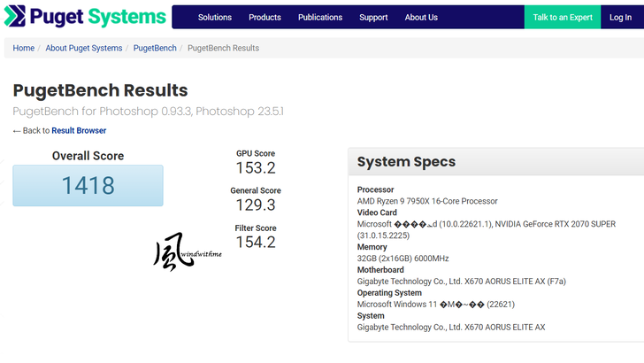
Task: Click the GPU Score value 153.2
Action: click(x=256, y=168)
